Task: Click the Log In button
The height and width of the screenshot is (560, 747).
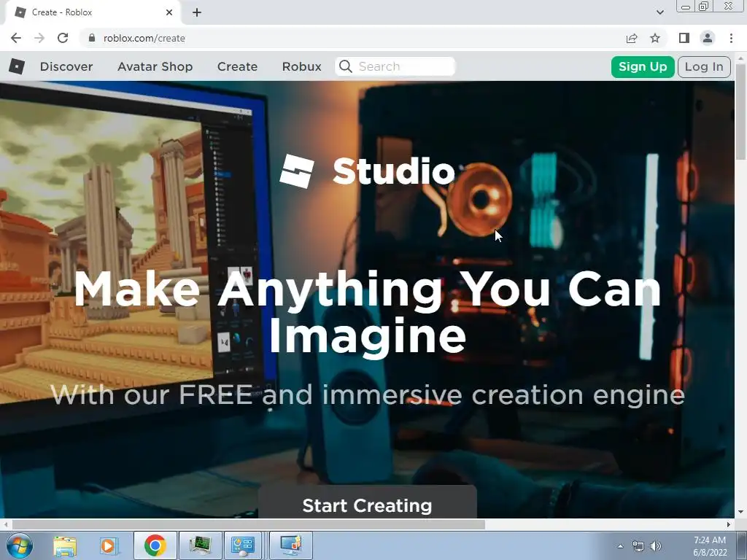Action: tap(704, 66)
